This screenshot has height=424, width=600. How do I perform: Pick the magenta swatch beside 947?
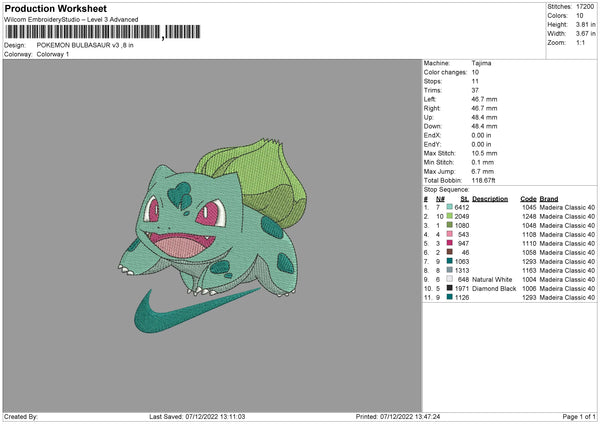click(450, 243)
